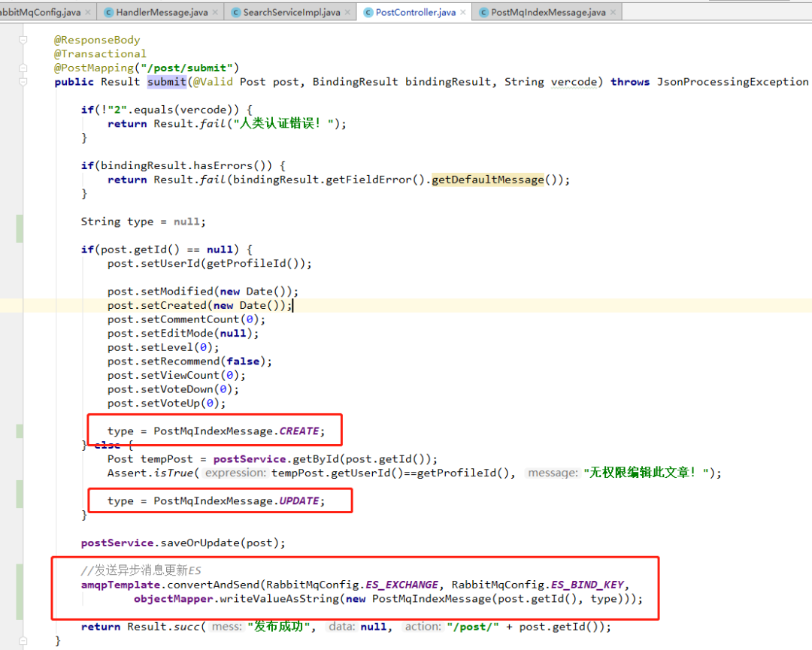Switch to the SearchServiceImpl.java tab

(292, 13)
